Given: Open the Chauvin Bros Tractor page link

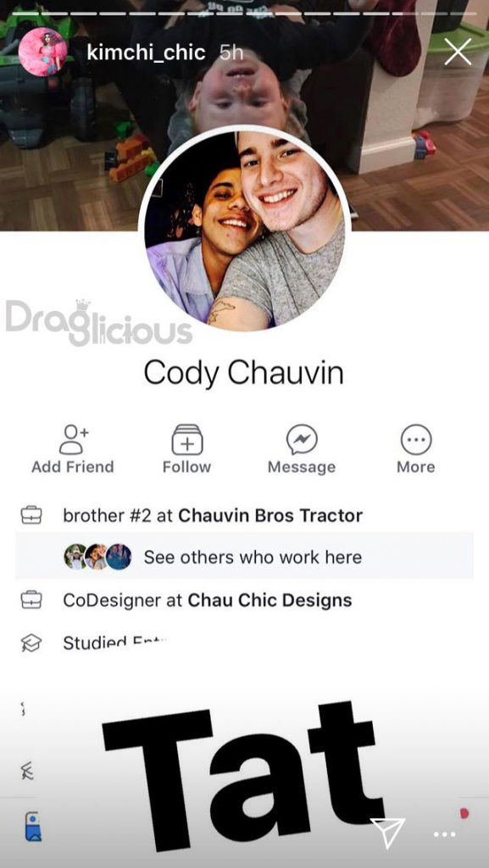Looking at the screenshot, I should [x=270, y=515].
